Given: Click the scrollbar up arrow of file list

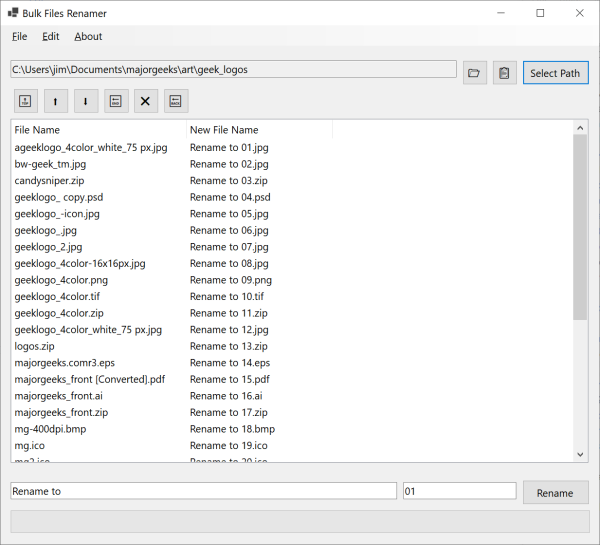Looking at the screenshot, I should [x=580, y=128].
